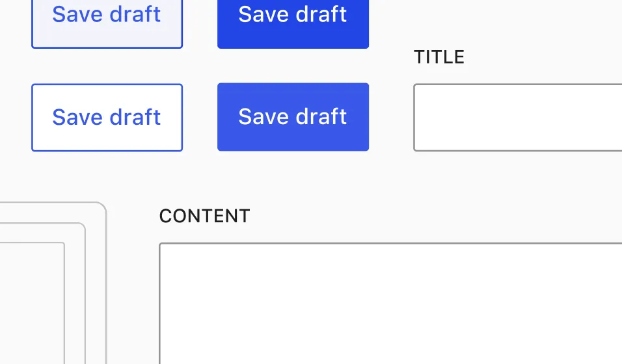
Task: Click the lighter blue filled Save draft button
Action: click(293, 117)
